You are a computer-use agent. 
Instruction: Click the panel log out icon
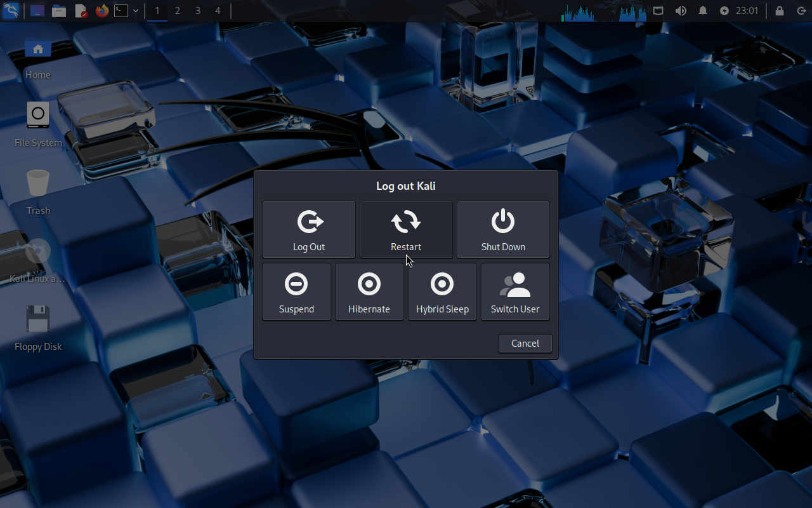coord(801,11)
